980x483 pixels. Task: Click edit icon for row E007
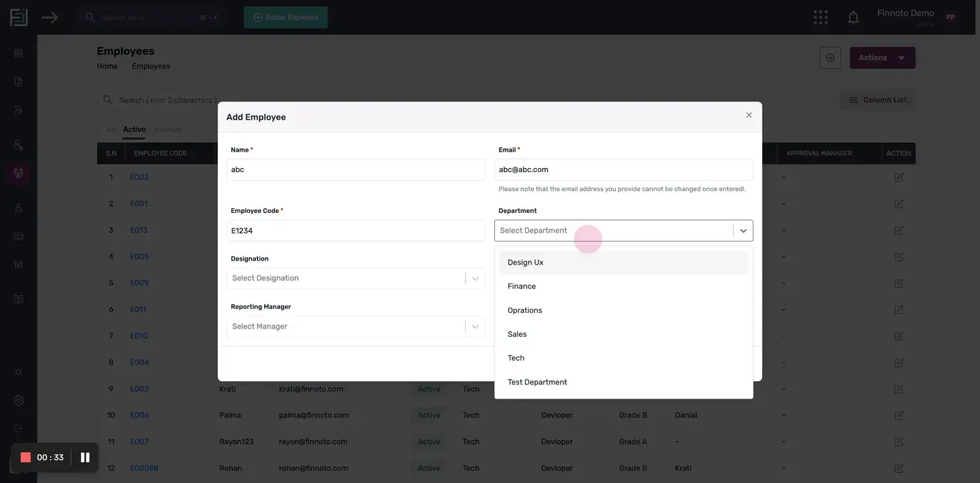point(898,442)
